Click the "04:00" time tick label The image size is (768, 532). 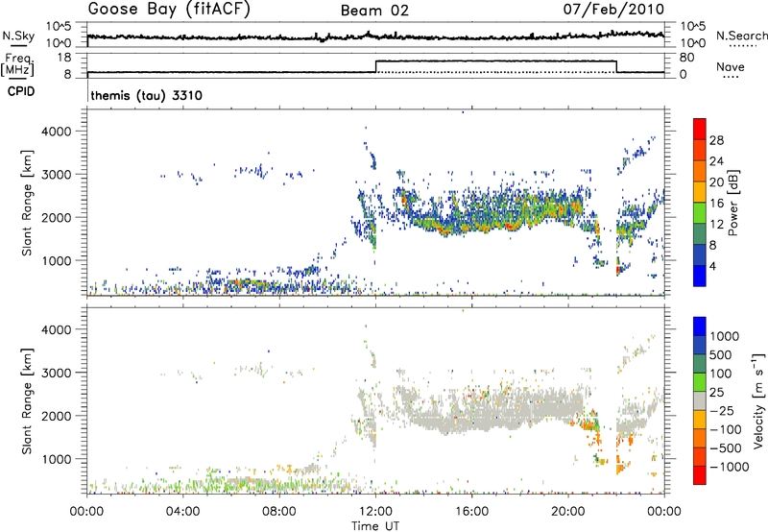tap(182, 512)
